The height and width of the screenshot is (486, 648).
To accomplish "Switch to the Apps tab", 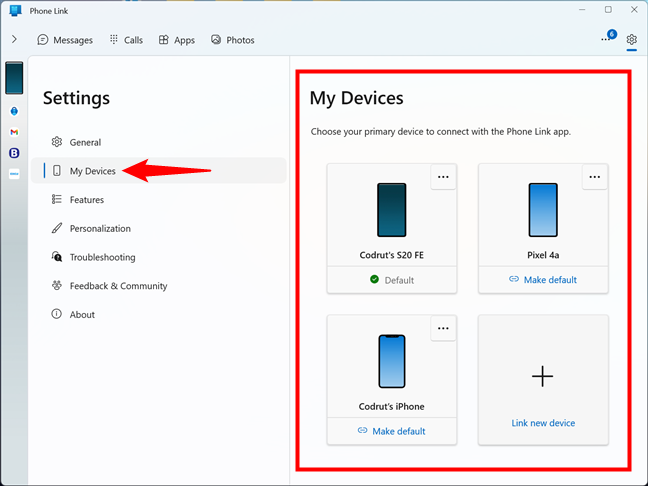I will (x=176, y=40).
